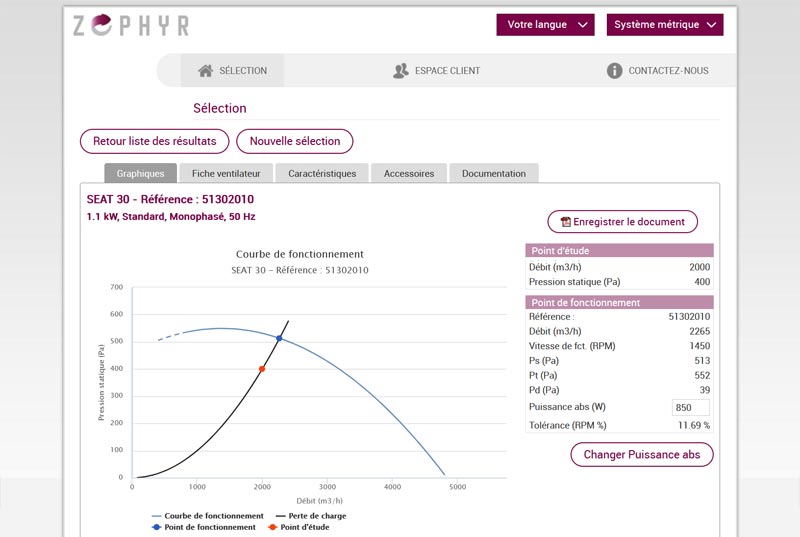800x537 pixels.
Task: Click the Vitesse de fct. (RPM) label
Action: (x=572, y=346)
